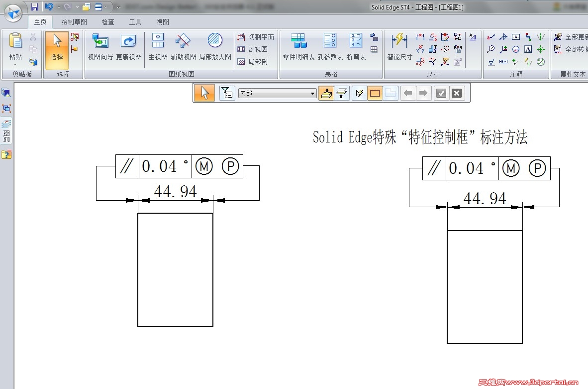Click the distance-between dimension icon

point(420,36)
